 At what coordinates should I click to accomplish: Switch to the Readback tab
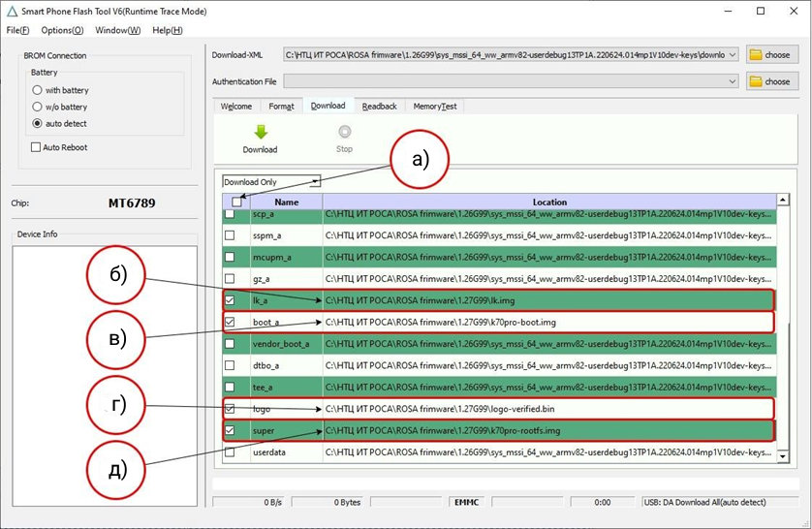379,106
